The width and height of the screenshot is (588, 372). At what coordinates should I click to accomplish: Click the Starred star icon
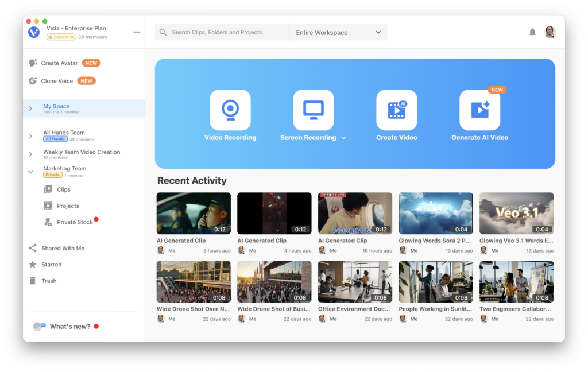pyautogui.click(x=33, y=265)
